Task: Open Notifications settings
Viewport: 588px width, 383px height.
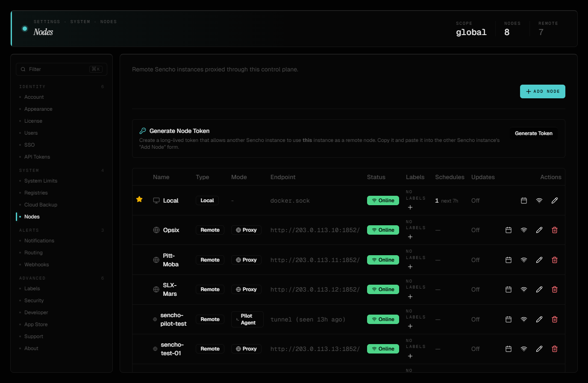Action: pyautogui.click(x=39, y=241)
